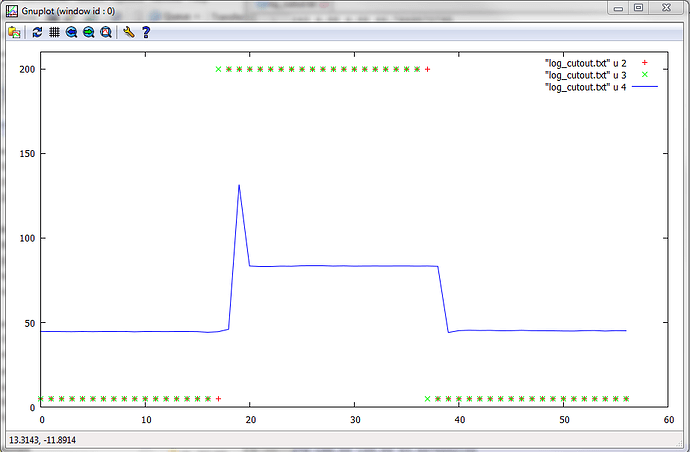
Task: Click the Gnuplot window title text
Action: pos(68,11)
